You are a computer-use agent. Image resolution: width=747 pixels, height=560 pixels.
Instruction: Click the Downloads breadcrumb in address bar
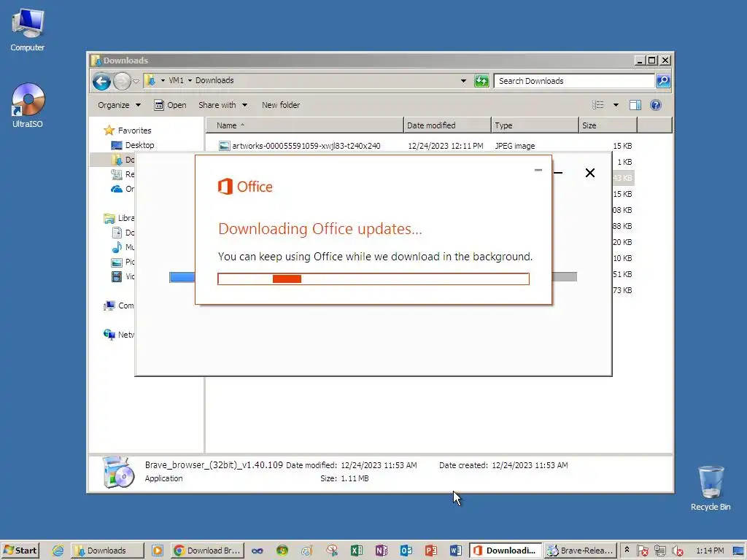pyautogui.click(x=214, y=80)
